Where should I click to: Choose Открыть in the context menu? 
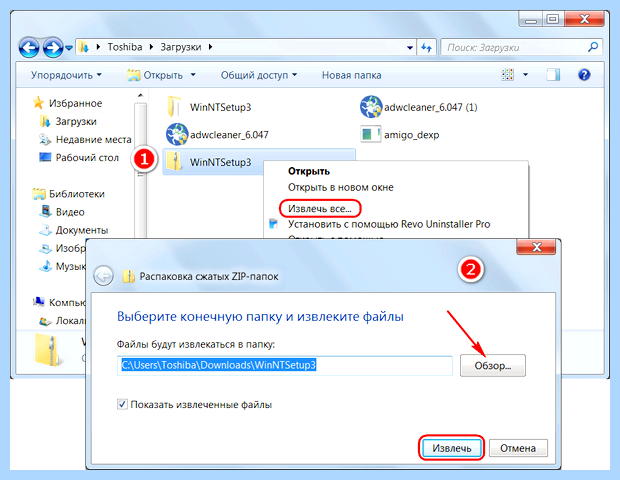(x=309, y=171)
